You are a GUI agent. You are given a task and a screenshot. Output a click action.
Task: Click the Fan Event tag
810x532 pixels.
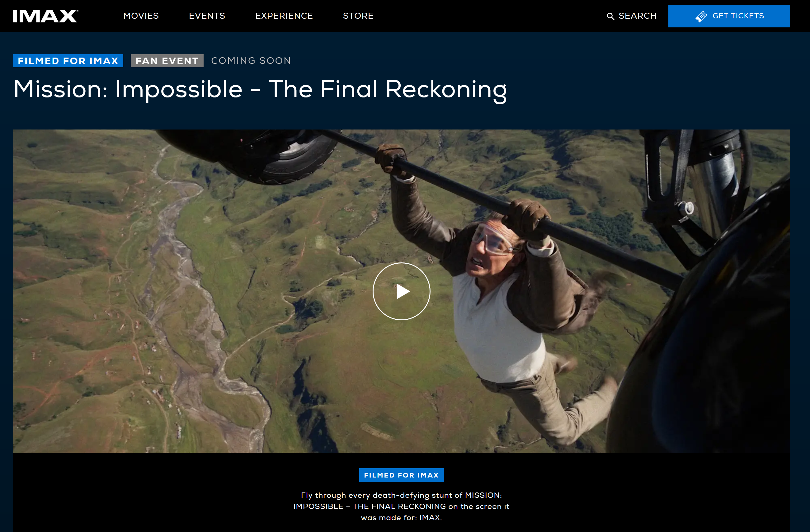(x=167, y=61)
